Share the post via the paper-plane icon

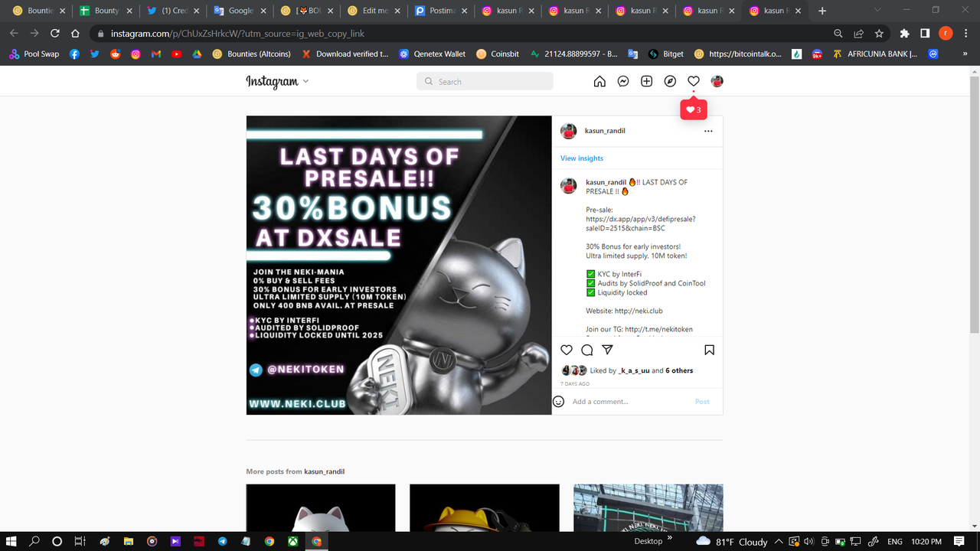click(x=607, y=350)
